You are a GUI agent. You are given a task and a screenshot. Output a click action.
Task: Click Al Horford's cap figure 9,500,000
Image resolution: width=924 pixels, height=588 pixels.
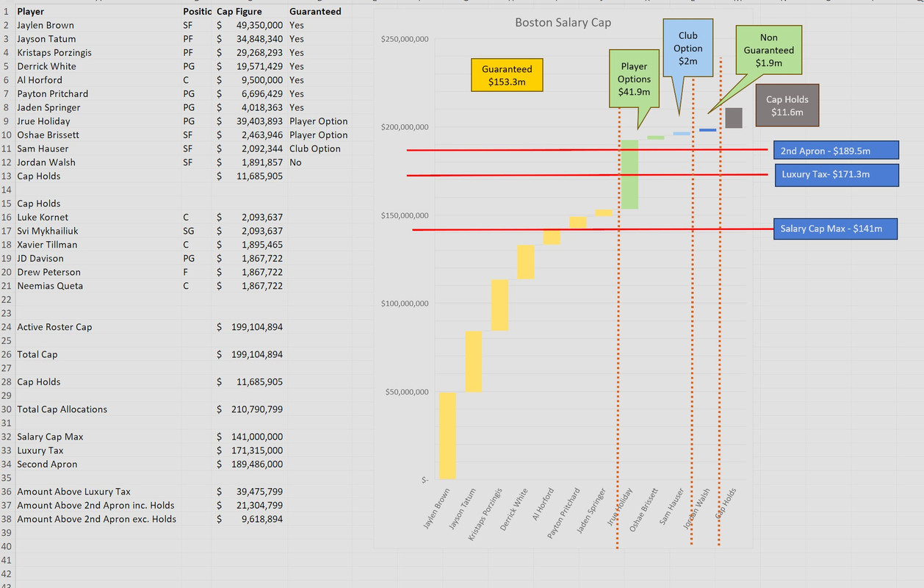(250, 80)
